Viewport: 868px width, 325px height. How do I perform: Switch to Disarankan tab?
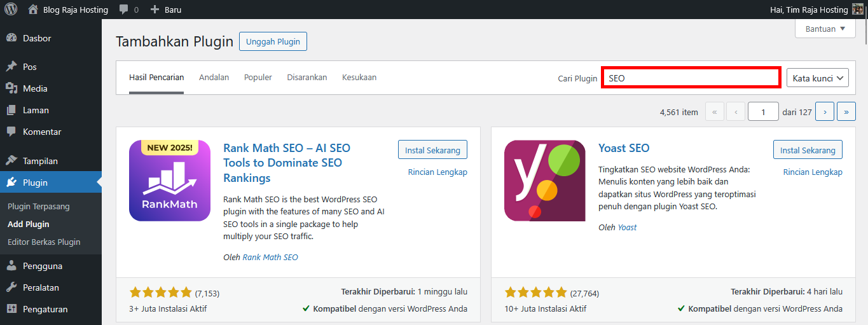pos(307,78)
